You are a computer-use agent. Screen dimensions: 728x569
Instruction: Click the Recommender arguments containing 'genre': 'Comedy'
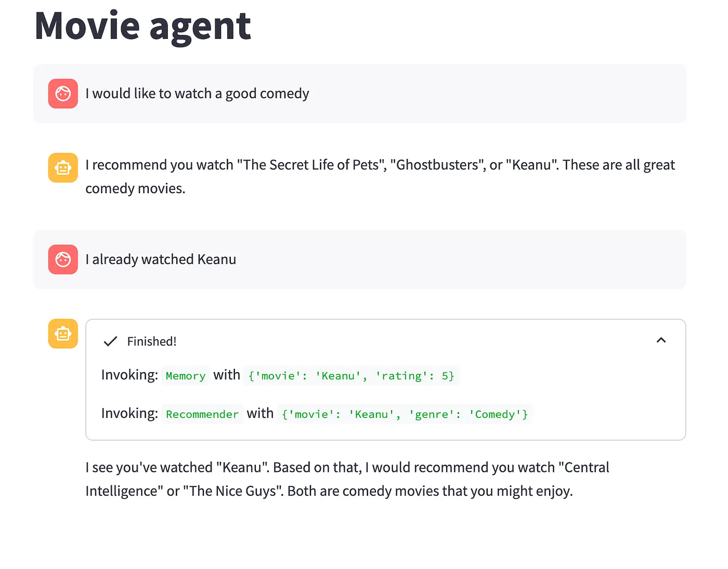pyautogui.click(x=405, y=414)
